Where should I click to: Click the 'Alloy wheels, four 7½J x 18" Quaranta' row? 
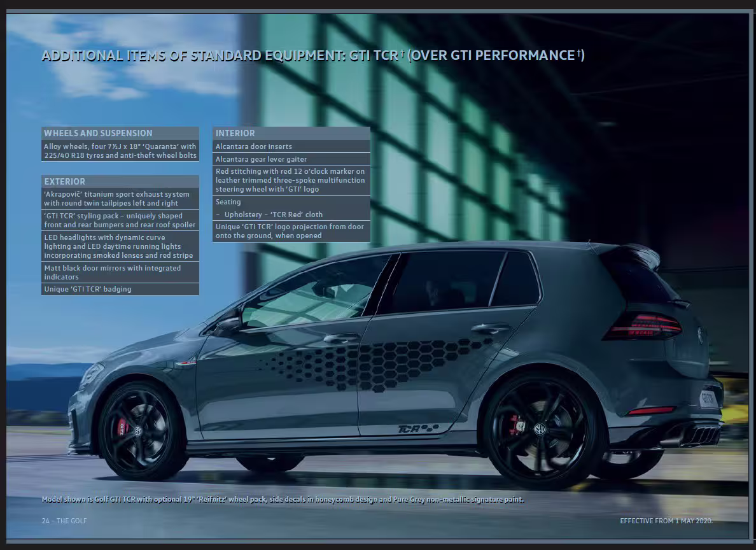tap(120, 151)
